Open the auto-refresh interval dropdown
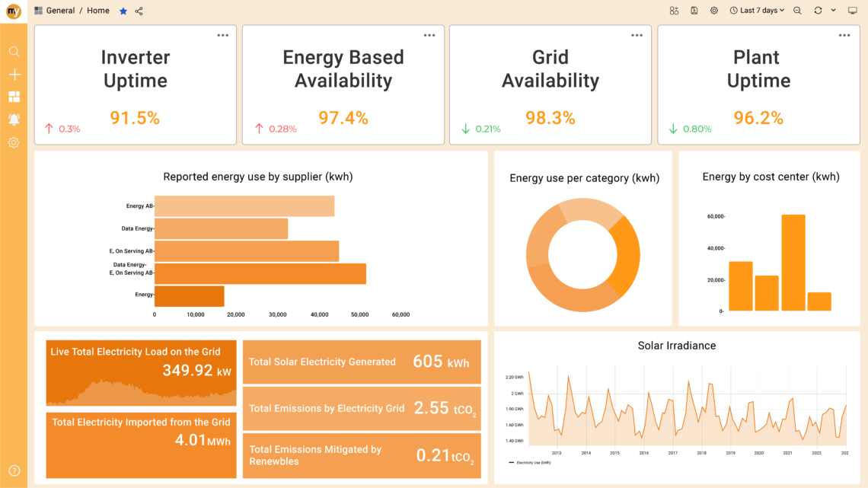Image resolution: width=868 pixels, height=488 pixels. (833, 11)
